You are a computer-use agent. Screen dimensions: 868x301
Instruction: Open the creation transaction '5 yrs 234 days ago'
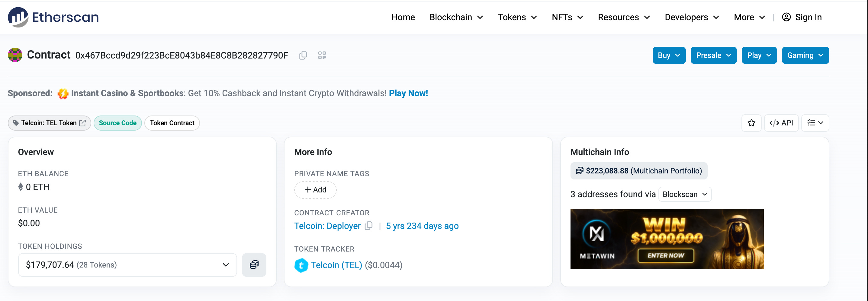pos(422,226)
